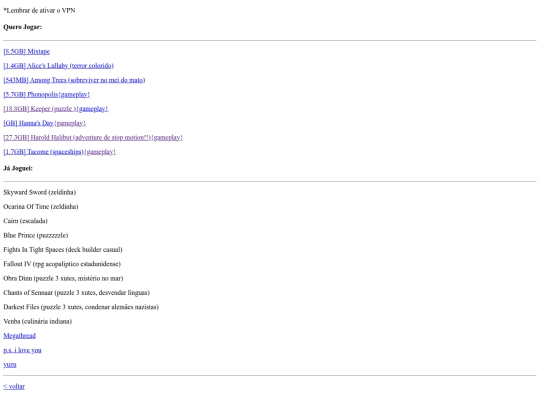Click the 'Venba (culinária indiana)' entry

38,322
